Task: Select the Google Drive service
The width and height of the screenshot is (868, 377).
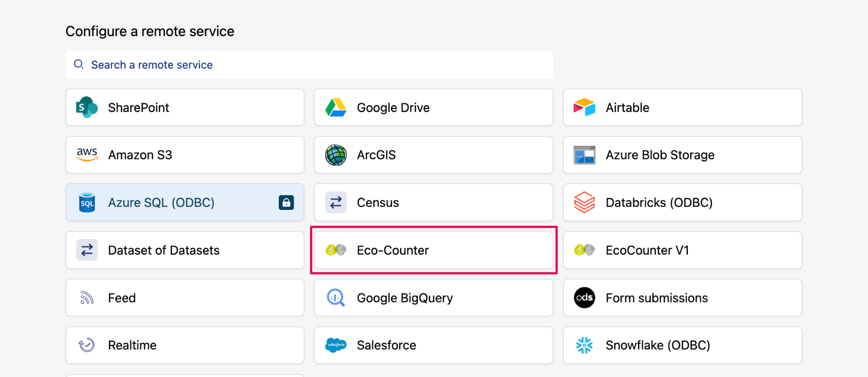Action: [x=433, y=107]
